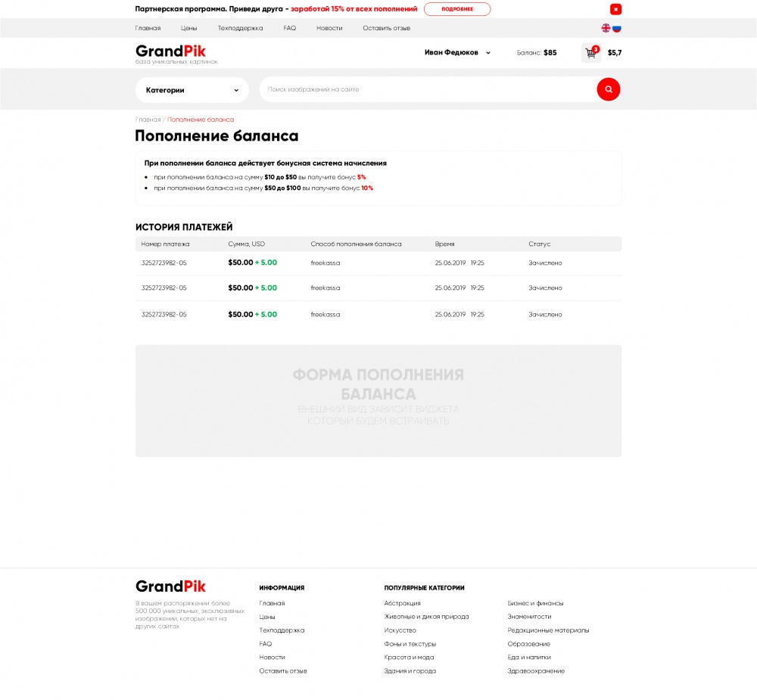The height and width of the screenshot is (700, 757).
Task: Open Бизнес и финансы footer link
Action: (x=535, y=603)
